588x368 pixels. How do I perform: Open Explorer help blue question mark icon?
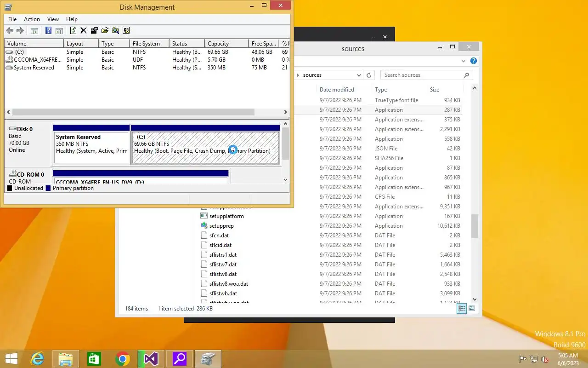click(x=473, y=61)
